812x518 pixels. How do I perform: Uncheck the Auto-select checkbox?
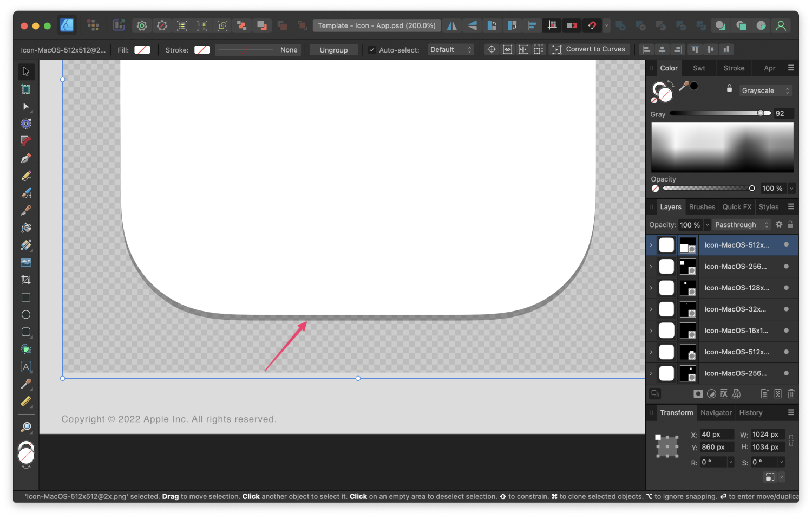371,49
